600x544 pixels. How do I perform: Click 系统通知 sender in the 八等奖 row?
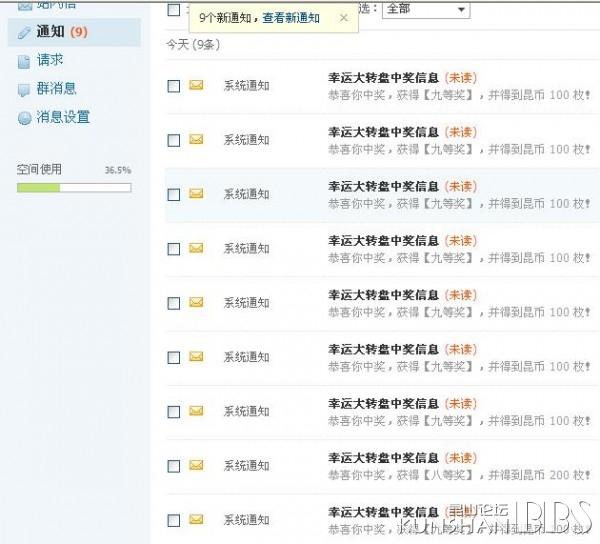tap(247, 466)
